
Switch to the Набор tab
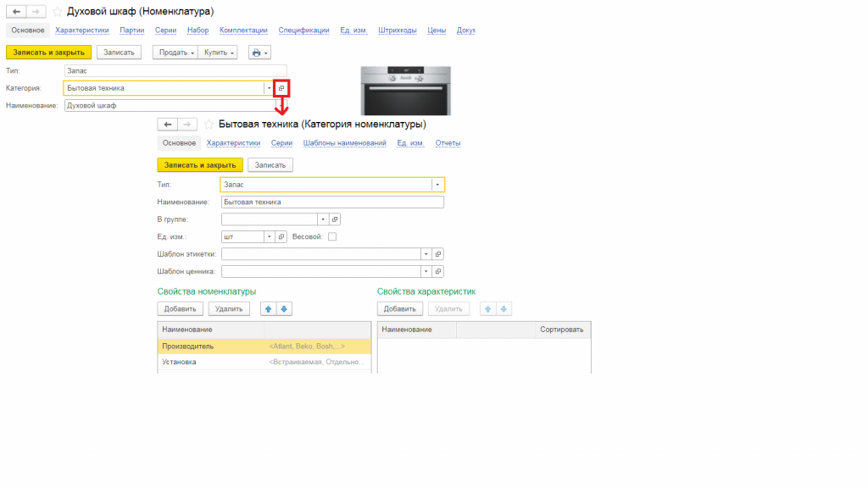tap(198, 30)
